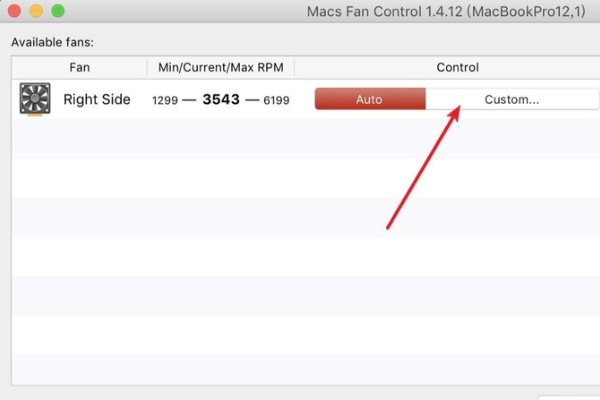Open Custom... fan control settings
This screenshot has width=600, height=400.
(x=511, y=100)
